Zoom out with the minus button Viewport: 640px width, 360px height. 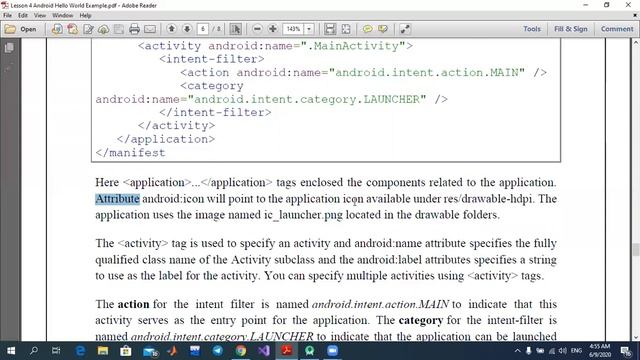point(257,29)
